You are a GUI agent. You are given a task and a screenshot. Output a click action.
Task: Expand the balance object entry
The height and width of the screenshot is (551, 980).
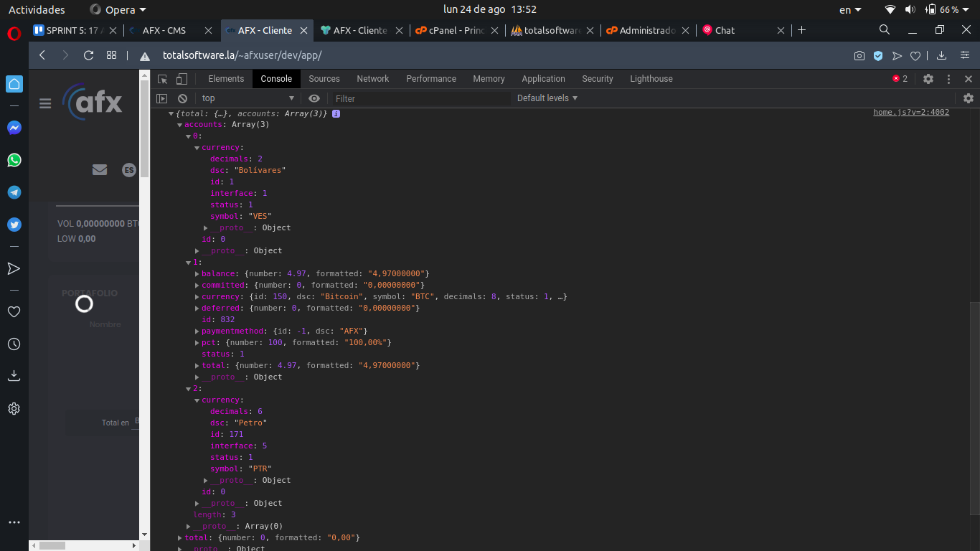point(197,274)
